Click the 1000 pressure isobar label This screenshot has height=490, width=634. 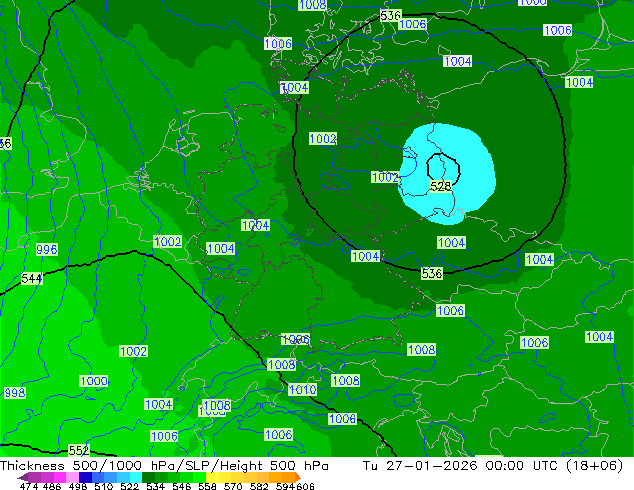click(94, 381)
